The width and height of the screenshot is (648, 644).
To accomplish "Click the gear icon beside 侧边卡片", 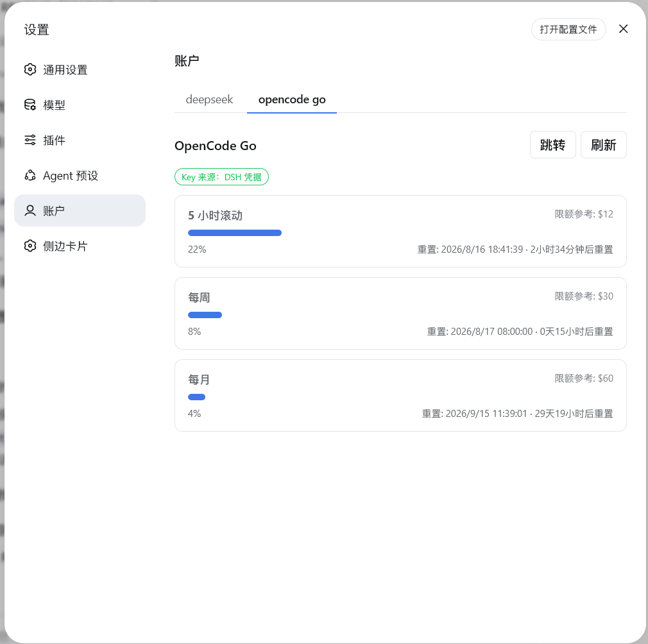I will tap(30, 246).
